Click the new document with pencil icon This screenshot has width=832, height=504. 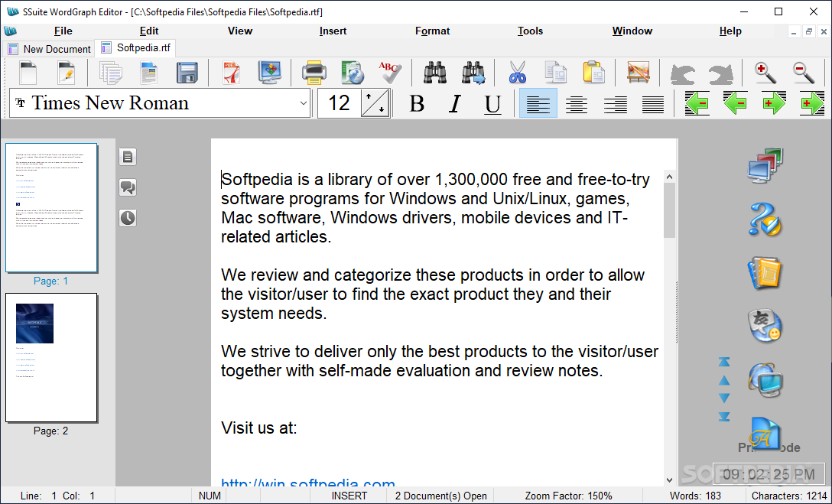pyautogui.click(x=67, y=73)
